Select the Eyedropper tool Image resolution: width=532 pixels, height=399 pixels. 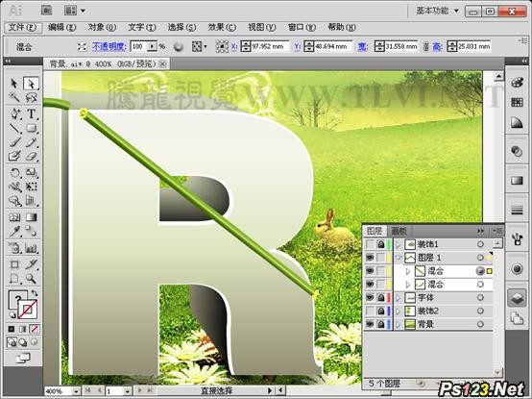click(14, 232)
